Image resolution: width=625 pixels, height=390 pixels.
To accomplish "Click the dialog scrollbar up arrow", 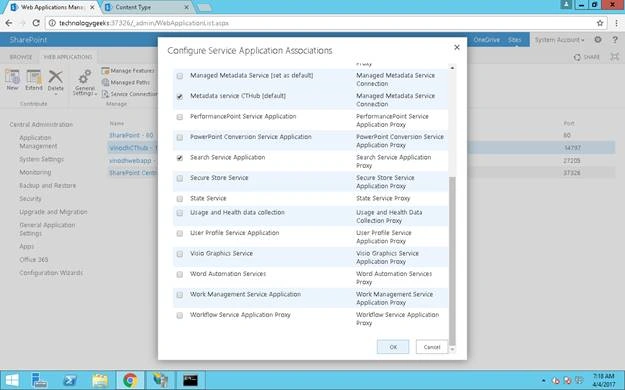I will pyautogui.click(x=452, y=68).
